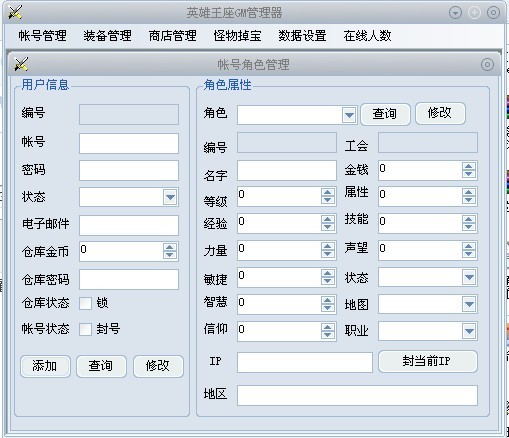Increase the 力量 value with up arrow
Screen dimensions: 509x438
point(328,246)
